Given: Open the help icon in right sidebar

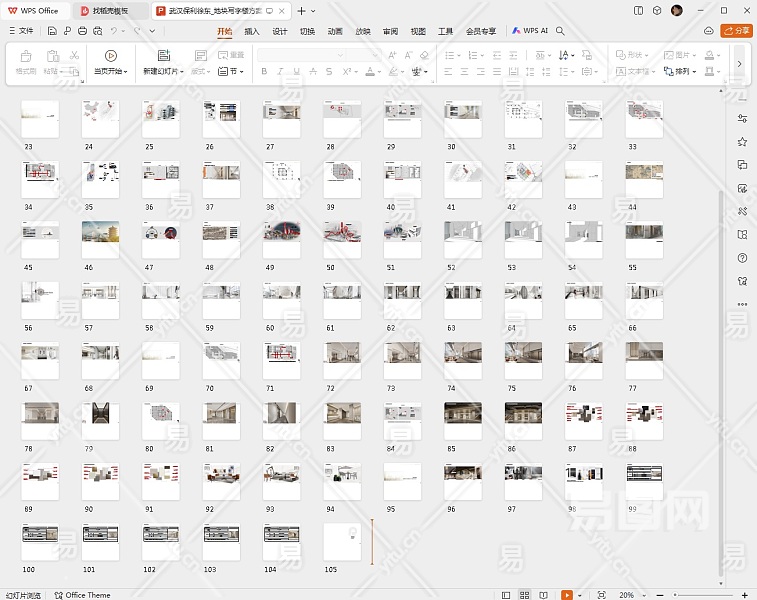Looking at the screenshot, I should [742, 258].
